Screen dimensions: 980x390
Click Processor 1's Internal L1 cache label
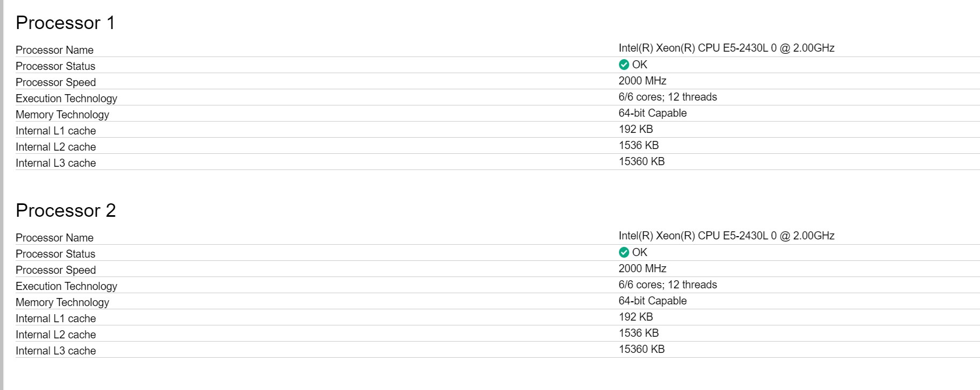click(56, 131)
